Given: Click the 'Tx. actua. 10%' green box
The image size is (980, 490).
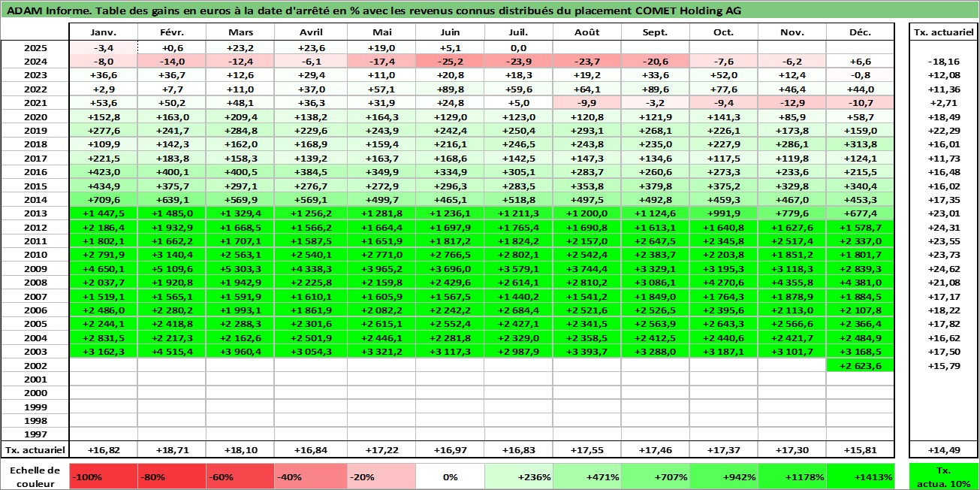Looking at the screenshot, I should [x=944, y=476].
